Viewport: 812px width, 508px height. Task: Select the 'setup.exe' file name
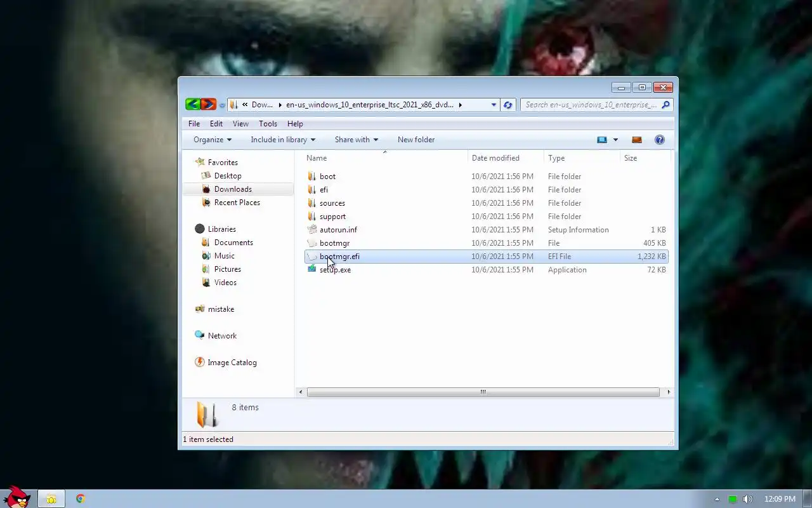335,270
